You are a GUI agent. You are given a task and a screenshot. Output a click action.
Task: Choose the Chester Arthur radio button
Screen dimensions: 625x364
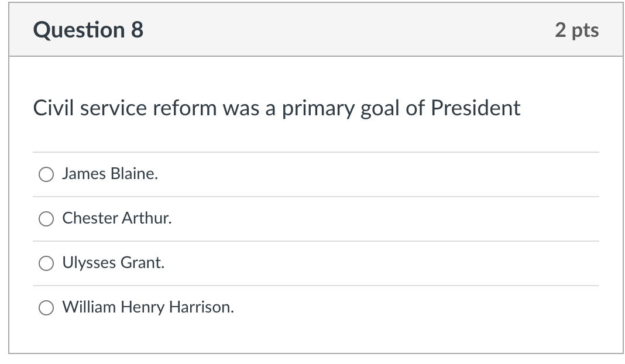tap(46, 218)
